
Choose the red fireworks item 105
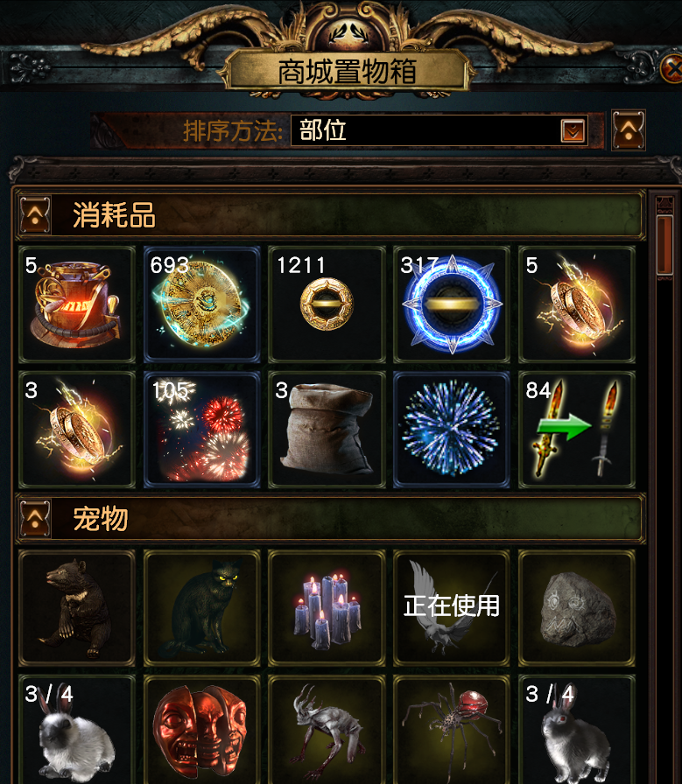click(201, 429)
